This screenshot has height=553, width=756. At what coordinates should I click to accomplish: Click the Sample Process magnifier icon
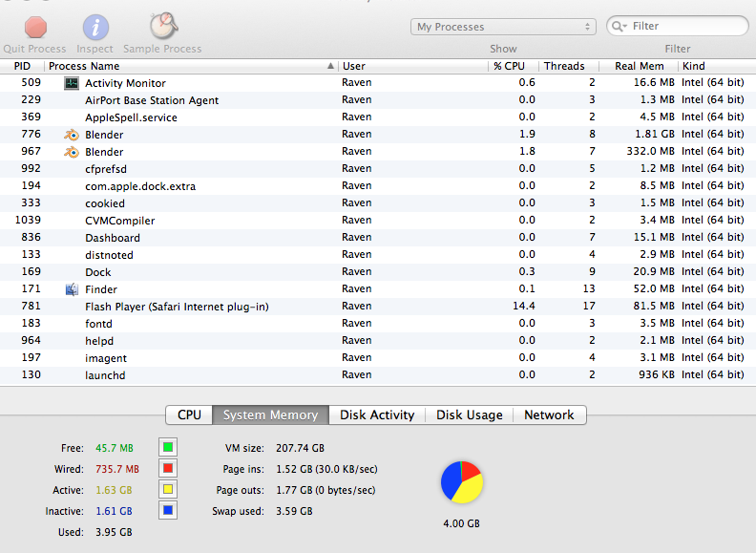163,26
